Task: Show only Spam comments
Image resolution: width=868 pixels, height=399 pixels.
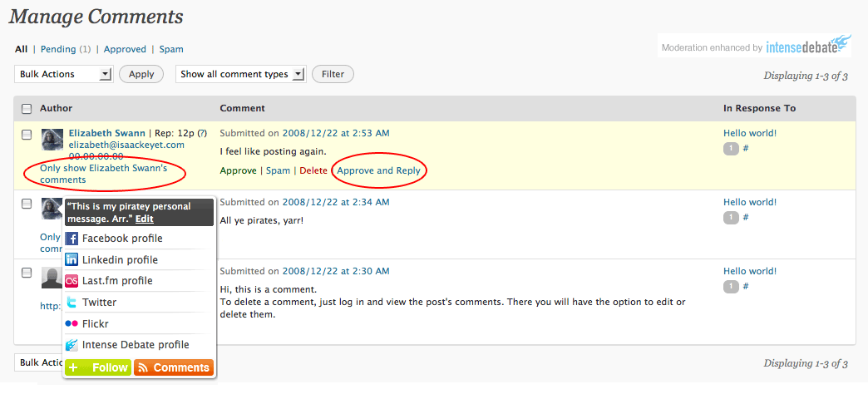Action: (x=171, y=49)
